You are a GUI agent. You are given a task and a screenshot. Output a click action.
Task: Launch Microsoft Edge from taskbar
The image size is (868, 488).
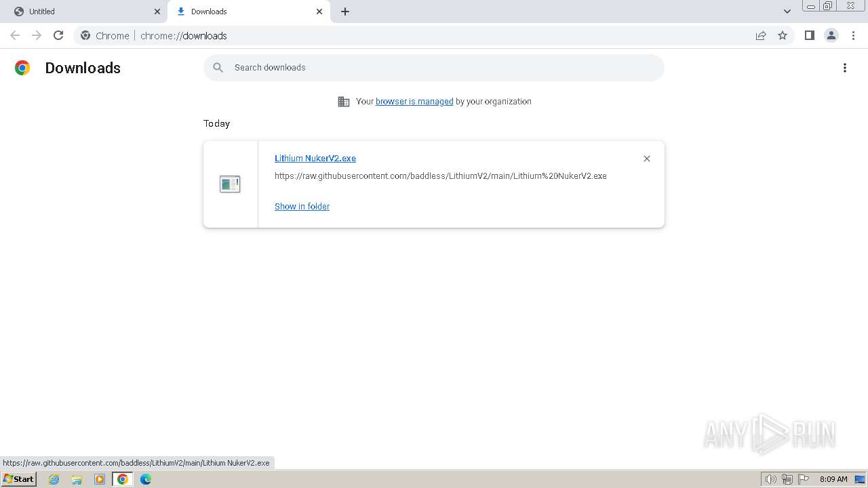point(146,479)
